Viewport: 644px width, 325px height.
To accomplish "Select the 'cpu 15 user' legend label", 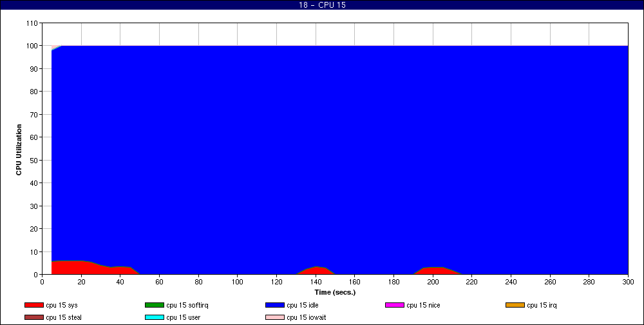I will tap(183, 318).
